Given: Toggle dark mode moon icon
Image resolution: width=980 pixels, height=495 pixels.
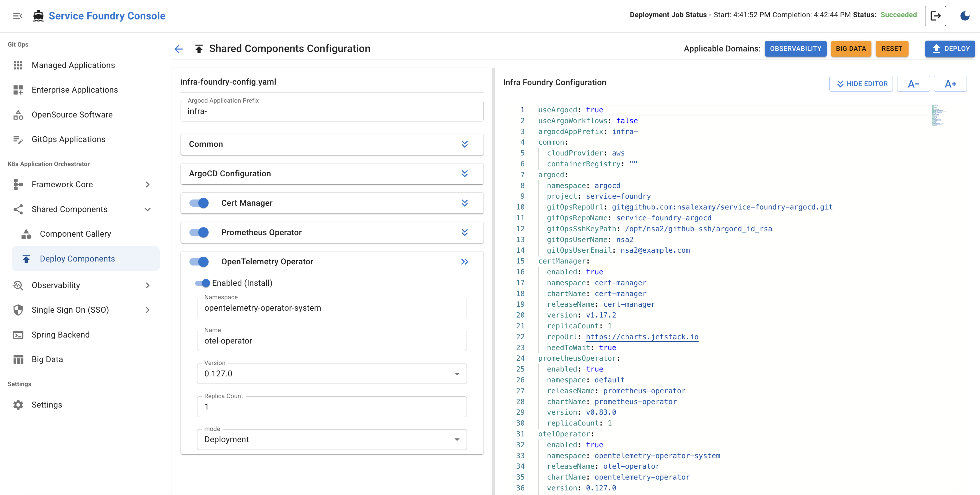Looking at the screenshot, I should click(x=965, y=16).
